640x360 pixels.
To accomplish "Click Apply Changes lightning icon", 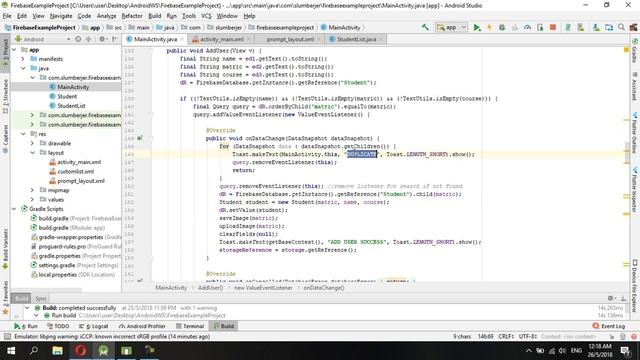I will (489, 27).
